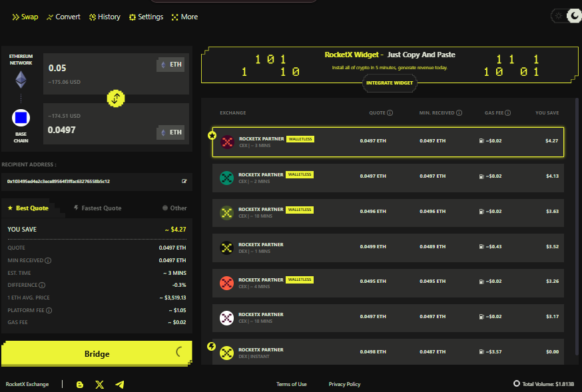Click red partner logo in 3 mins row
The image size is (582, 392).
point(227,142)
